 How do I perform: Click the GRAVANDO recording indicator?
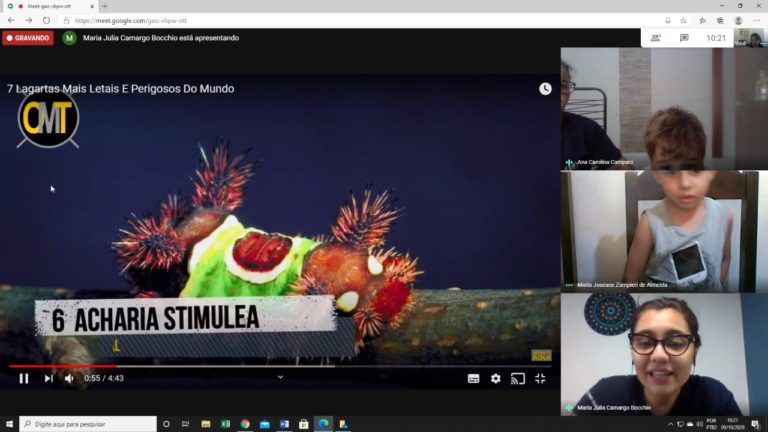click(x=28, y=38)
